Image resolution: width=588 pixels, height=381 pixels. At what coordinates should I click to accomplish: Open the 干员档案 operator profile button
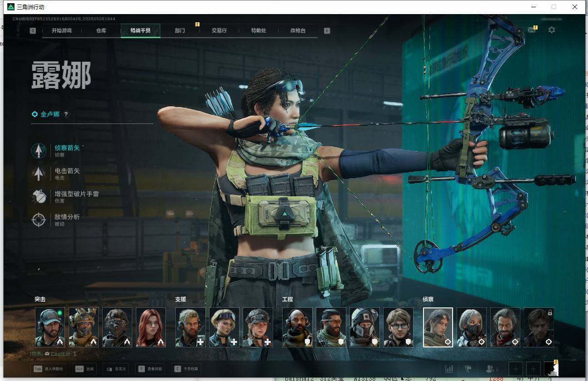(x=186, y=369)
